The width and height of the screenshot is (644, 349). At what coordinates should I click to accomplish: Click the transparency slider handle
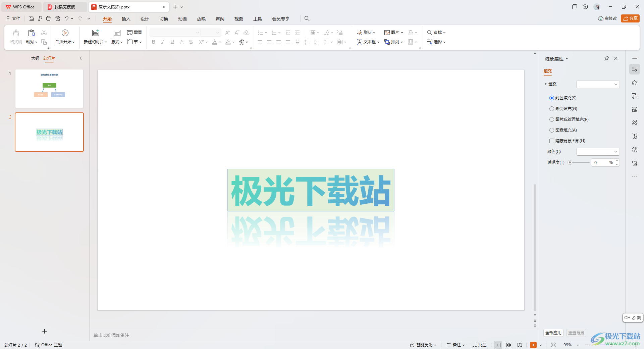tap(570, 162)
